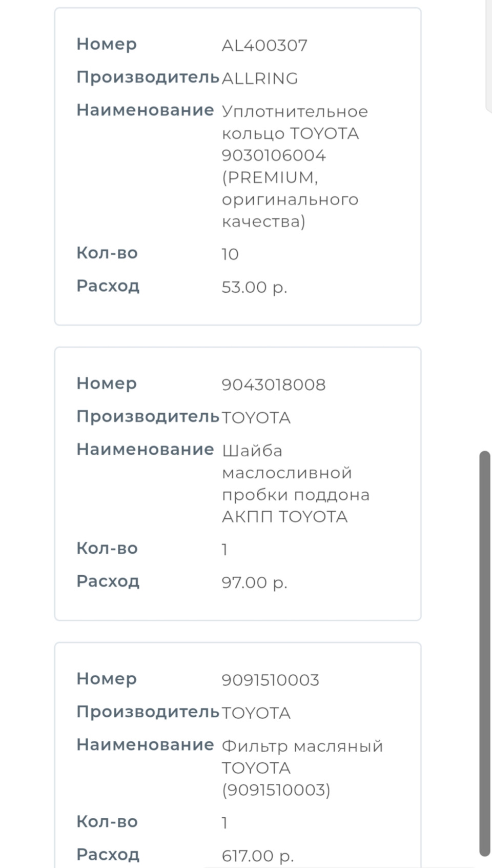Open the Шайба маслосливной пробки item name
Image resolution: width=492 pixels, height=868 pixels.
295,483
